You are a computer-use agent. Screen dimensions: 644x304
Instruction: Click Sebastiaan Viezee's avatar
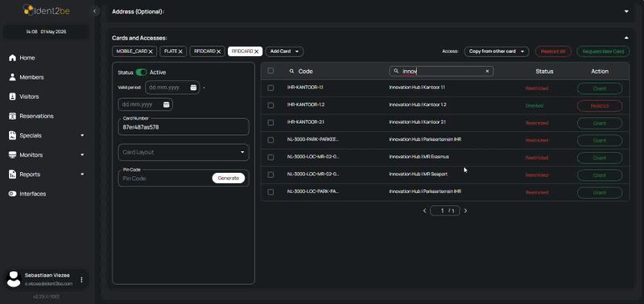click(14, 279)
